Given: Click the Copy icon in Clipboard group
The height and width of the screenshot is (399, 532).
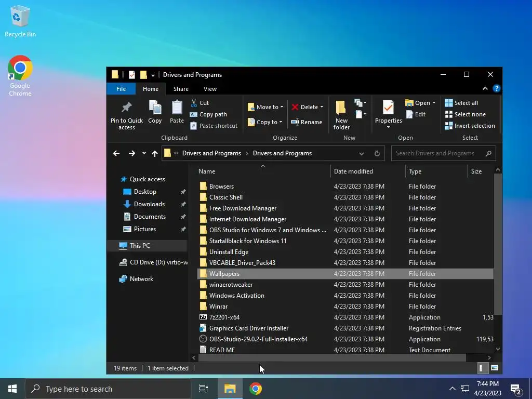Looking at the screenshot, I should (x=155, y=108).
